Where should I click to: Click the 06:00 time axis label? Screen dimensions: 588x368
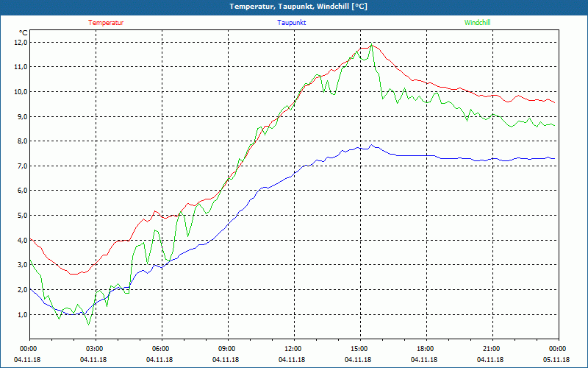tap(162, 348)
